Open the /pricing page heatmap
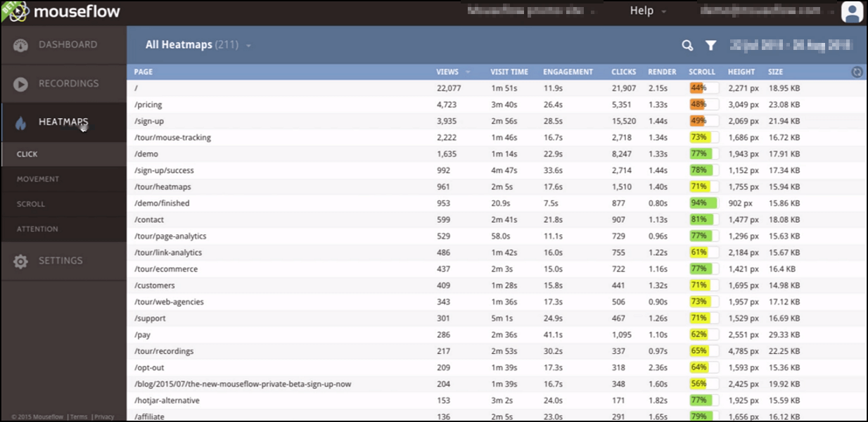This screenshot has height=422, width=868. point(148,105)
